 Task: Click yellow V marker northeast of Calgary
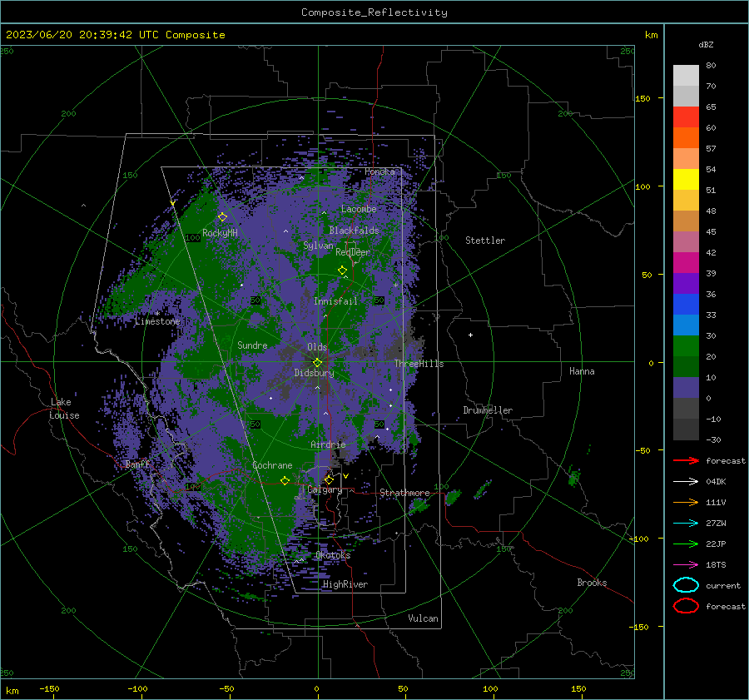[x=346, y=476]
